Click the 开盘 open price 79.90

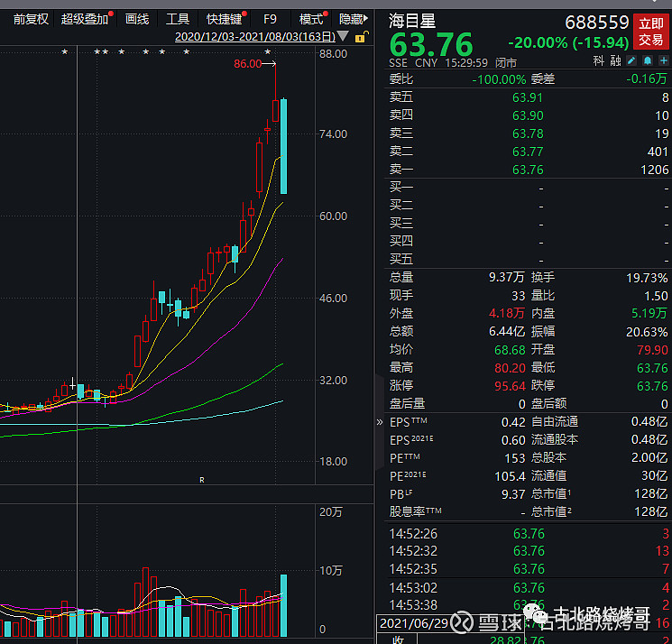coord(652,350)
